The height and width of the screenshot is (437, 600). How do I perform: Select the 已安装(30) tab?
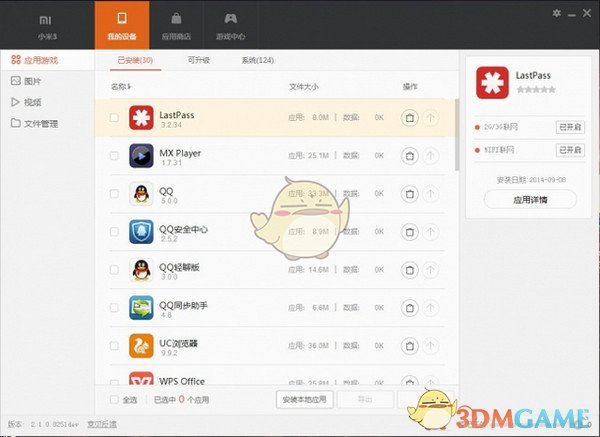pyautogui.click(x=135, y=60)
